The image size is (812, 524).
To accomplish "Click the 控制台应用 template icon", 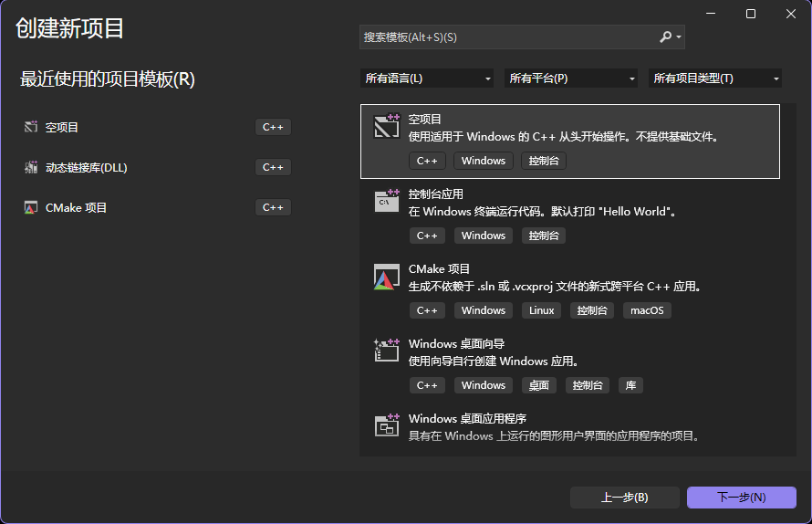I will click(387, 201).
